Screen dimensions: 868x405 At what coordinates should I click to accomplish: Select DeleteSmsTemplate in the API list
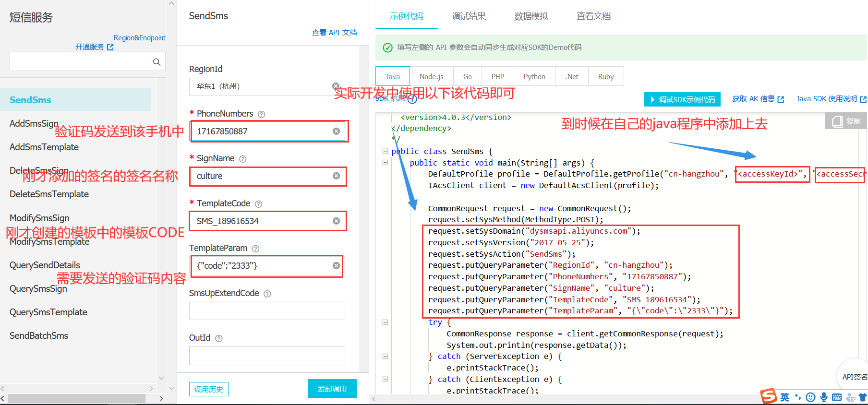pos(49,194)
